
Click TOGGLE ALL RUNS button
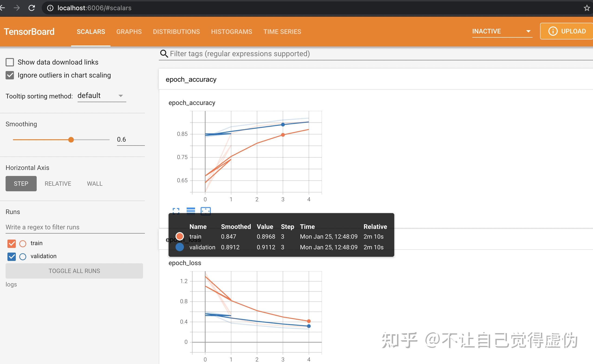pos(74,271)
